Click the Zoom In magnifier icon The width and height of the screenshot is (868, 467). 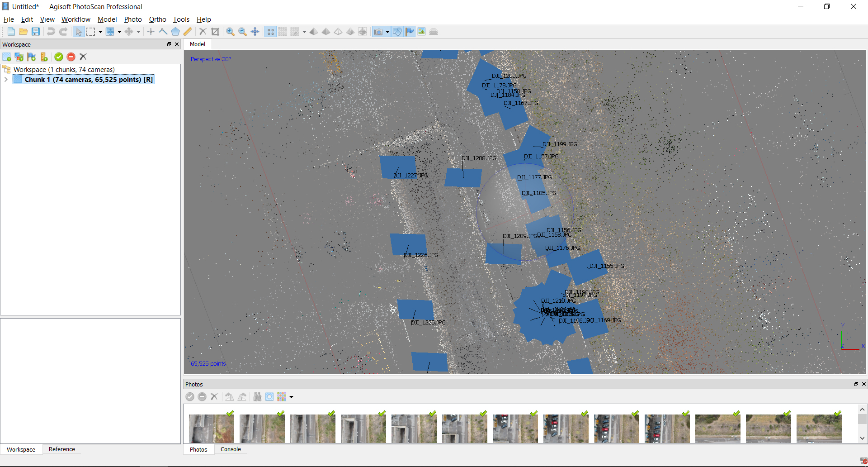coord(230,32)
